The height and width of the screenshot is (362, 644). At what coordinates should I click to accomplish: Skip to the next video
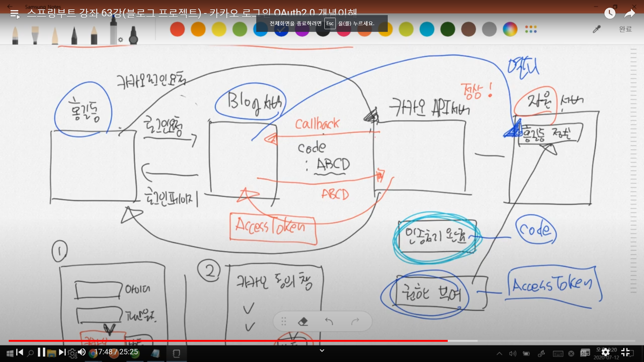tap(62, 352)
